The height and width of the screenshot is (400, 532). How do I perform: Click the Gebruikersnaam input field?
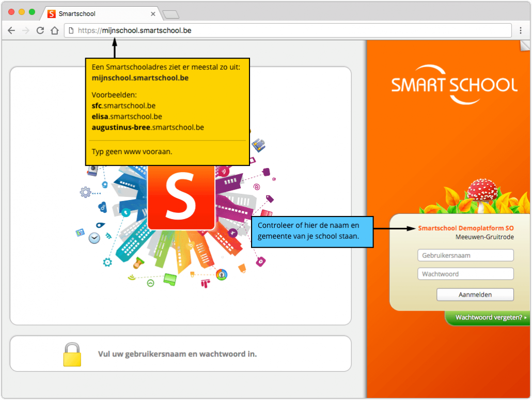465,255
